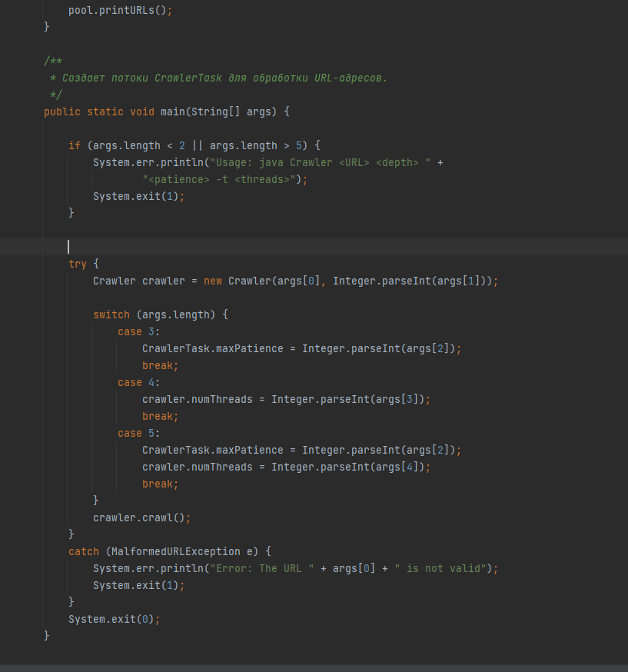
Task: Click System.exit(1) below the usage message
Action: tap(139, 197)
